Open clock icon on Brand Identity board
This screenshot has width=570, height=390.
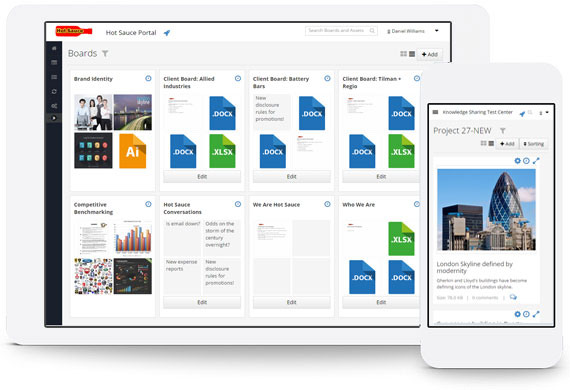coord(148,78)
